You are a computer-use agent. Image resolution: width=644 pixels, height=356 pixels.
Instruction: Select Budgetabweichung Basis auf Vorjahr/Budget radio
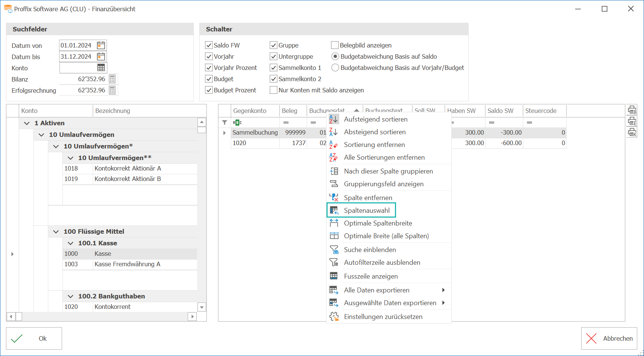point(335,68)
